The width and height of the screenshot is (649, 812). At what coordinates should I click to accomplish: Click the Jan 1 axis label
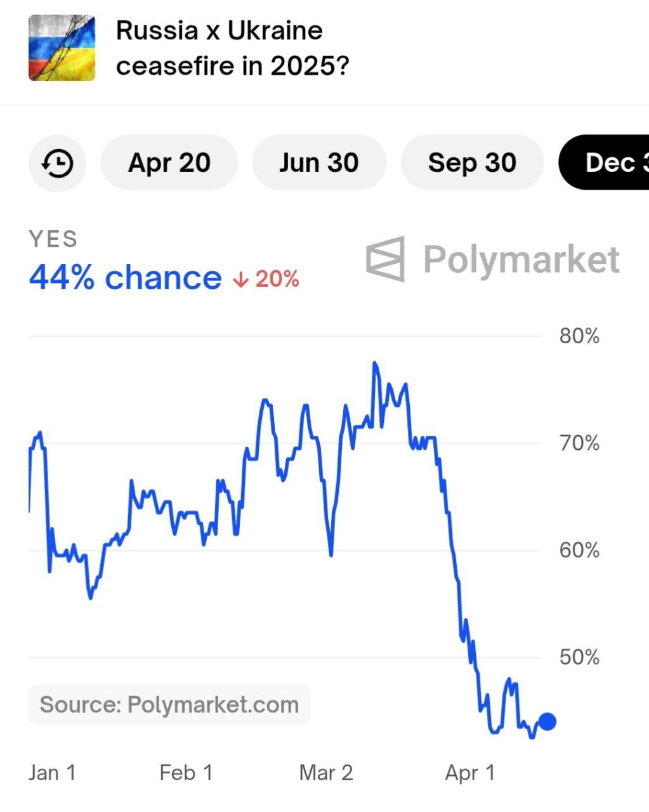point(52,773)
